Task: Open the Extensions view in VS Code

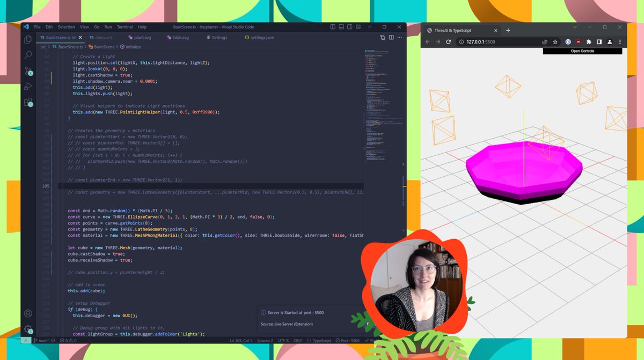Action: (x=28, y=102)
